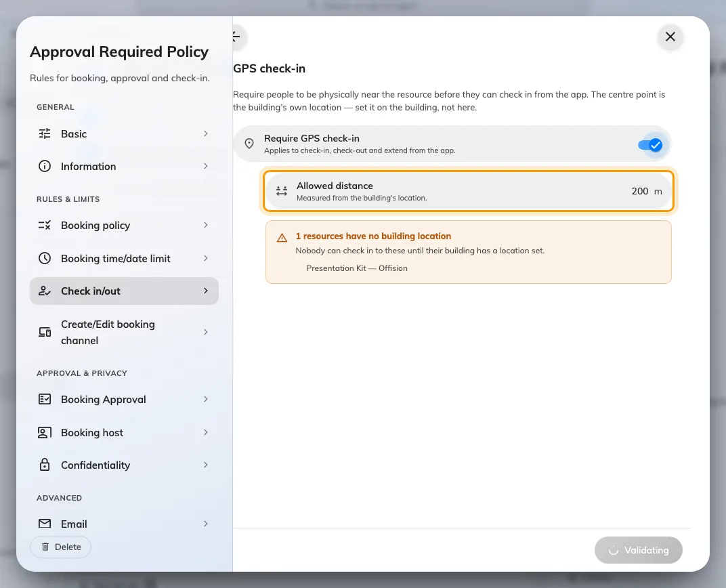Screen dimensions: 726x588
Task: Click the back arrow above GPS check-in
Action: [x=236, y=37]
